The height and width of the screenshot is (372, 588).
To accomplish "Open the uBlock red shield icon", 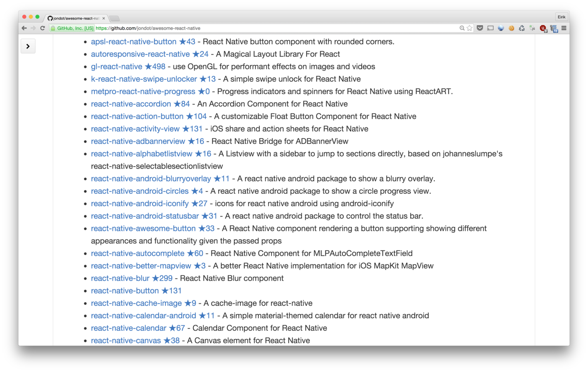I will 543,28.
